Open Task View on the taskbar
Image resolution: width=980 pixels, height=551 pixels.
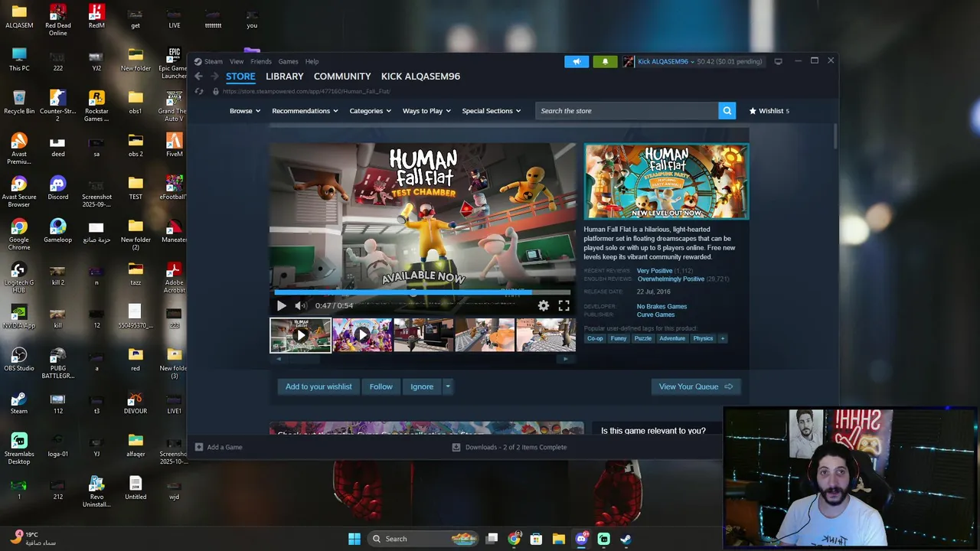(x=492, y=539)
